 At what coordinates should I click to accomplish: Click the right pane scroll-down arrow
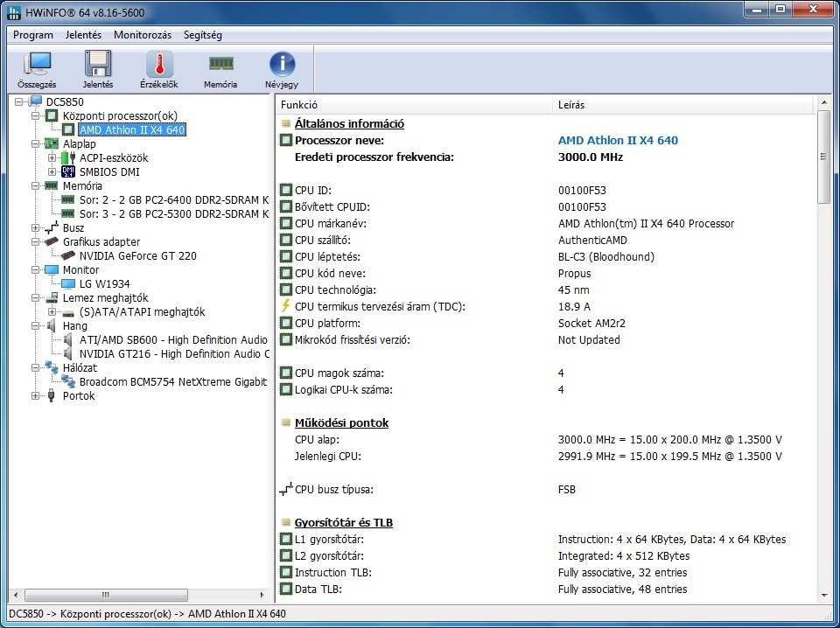point(824,595)
